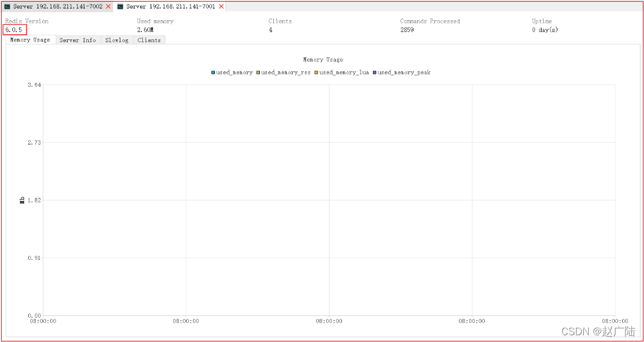Click Commands Processed value 2859

click(x=407, y=30)
